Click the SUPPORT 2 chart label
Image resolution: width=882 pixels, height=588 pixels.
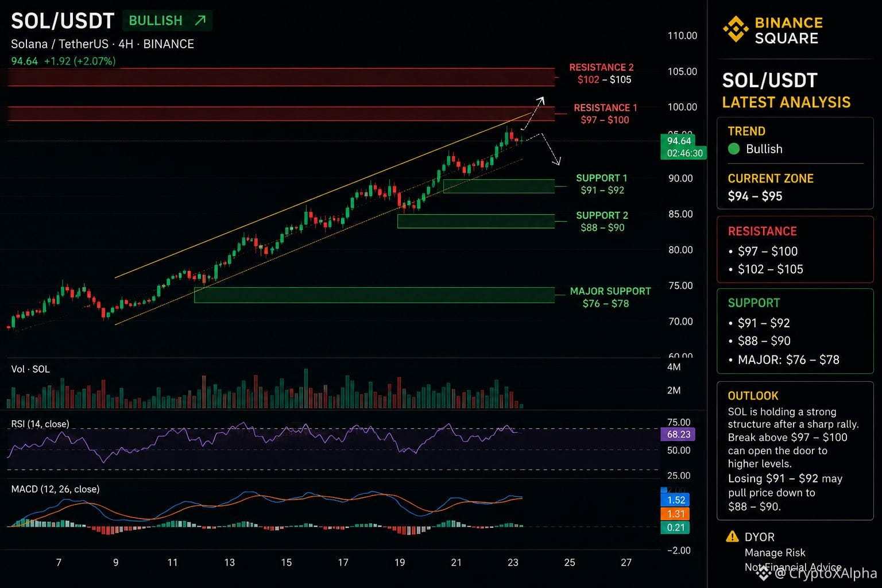(x=602, y=215)
